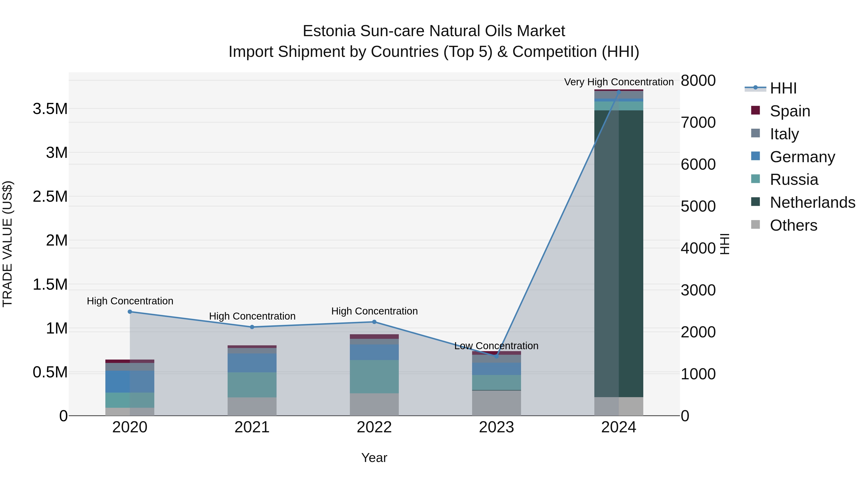Viewport: 868px width, 488px height.
Task: Click the Others segment in the 2023 bar
Action: pos(496,403)
